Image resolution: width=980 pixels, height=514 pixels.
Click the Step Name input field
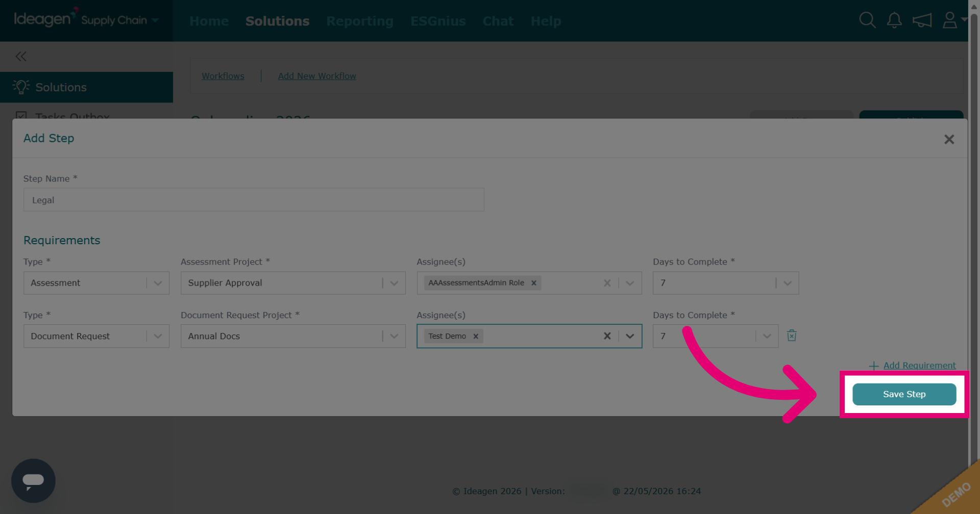254,200
